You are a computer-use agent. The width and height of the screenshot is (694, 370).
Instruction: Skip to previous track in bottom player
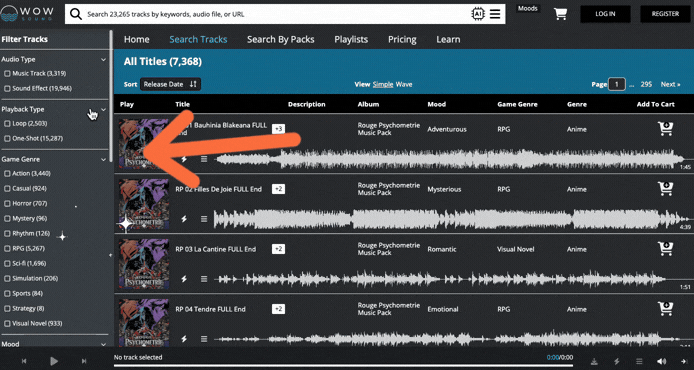24,361
